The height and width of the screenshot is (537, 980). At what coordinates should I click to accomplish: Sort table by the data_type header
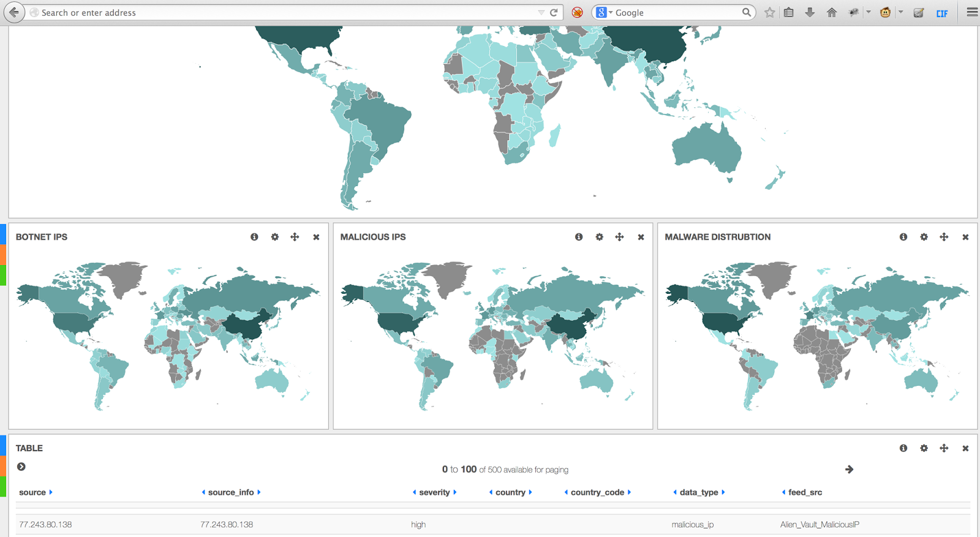click(x=699, y=492)
